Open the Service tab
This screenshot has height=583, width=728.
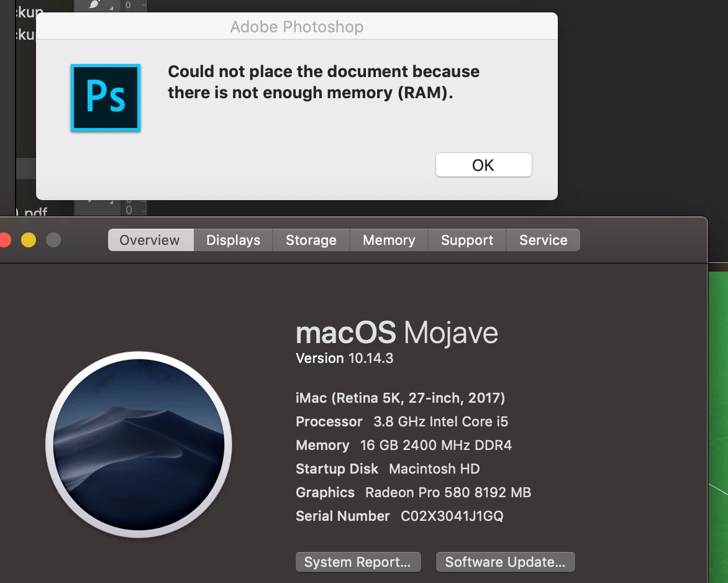[544, 240]
